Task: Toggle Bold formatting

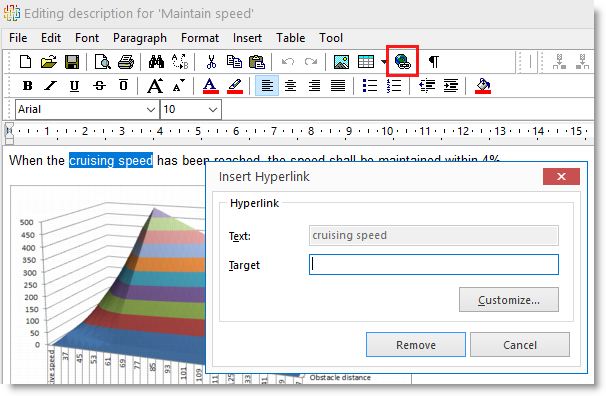Action: (27, 85)
